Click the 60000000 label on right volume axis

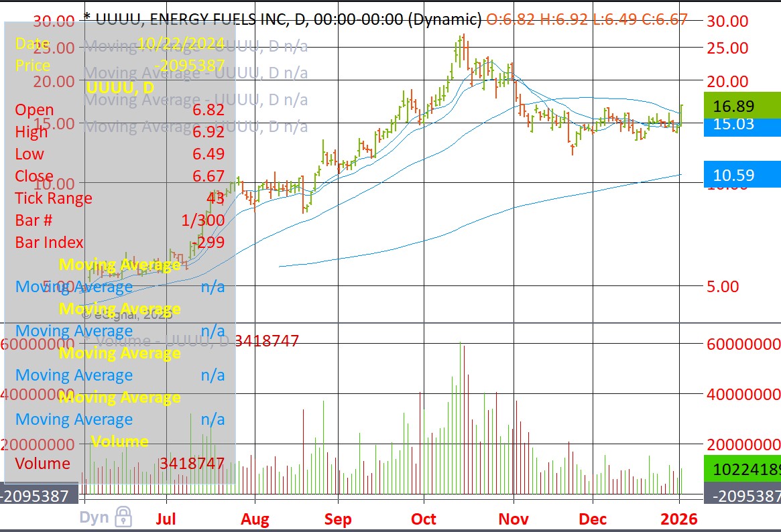point(743,344)
